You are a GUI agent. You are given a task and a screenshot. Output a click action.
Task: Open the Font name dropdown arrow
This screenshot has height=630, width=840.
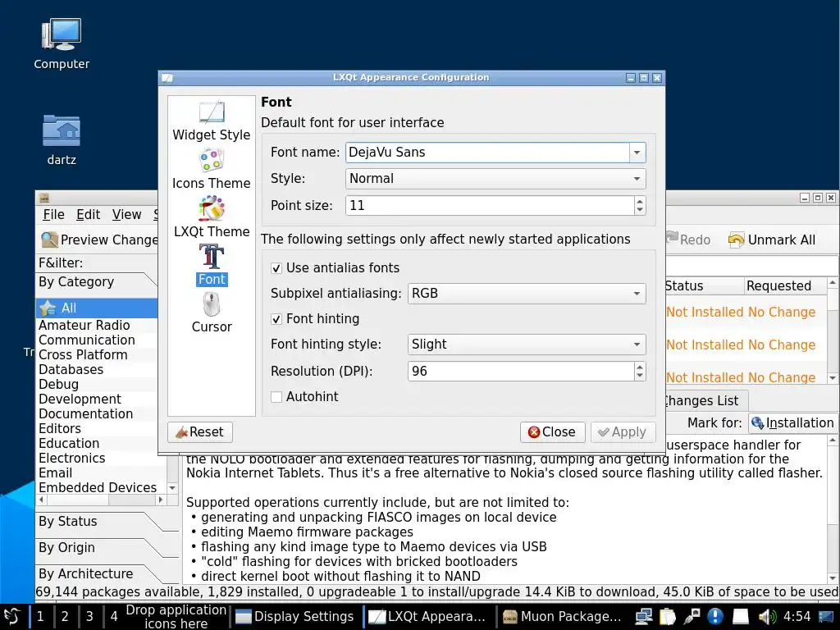point(637,153)
